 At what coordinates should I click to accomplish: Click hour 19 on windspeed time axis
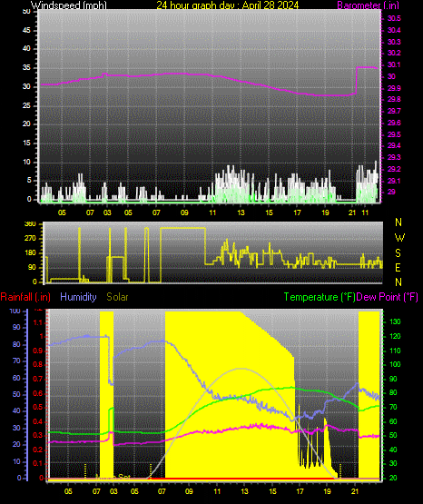click(x=325, y=212)
